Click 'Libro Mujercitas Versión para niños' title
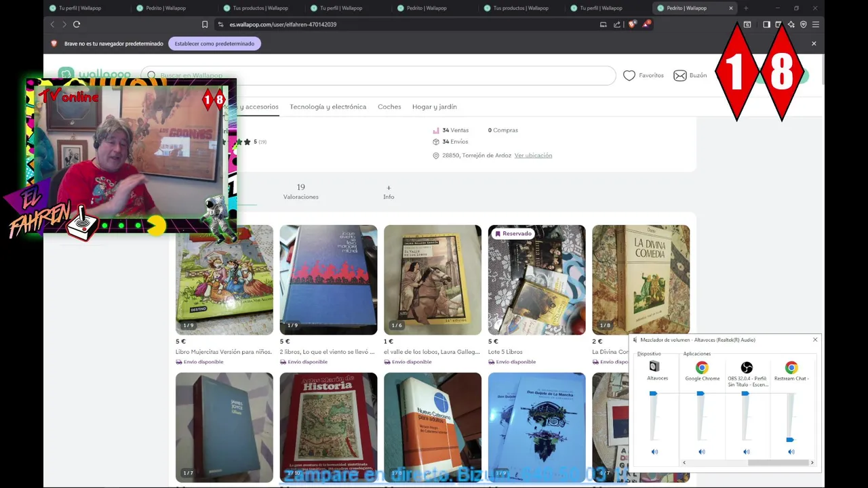 (x=224, y=352)
